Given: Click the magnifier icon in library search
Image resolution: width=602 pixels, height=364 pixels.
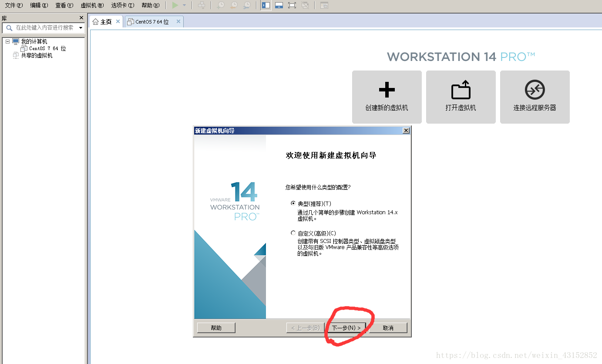Looking at the screenshot, I should point(9,27).
